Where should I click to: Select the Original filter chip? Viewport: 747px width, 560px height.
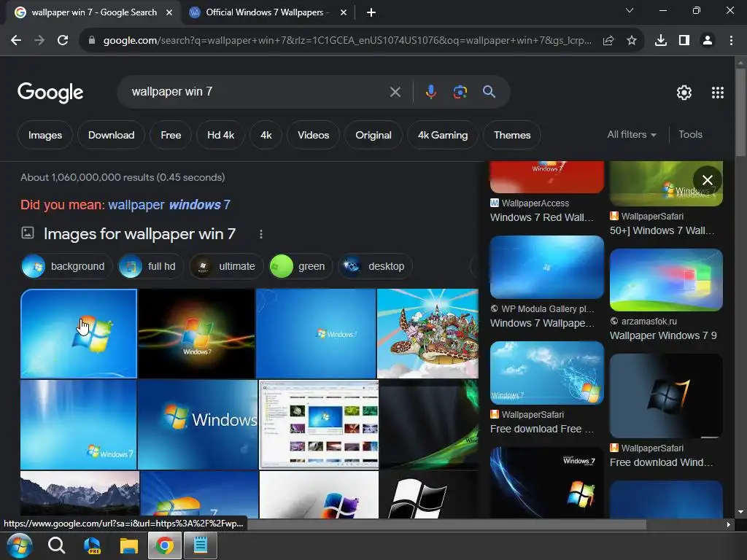[x=373, y=135]
